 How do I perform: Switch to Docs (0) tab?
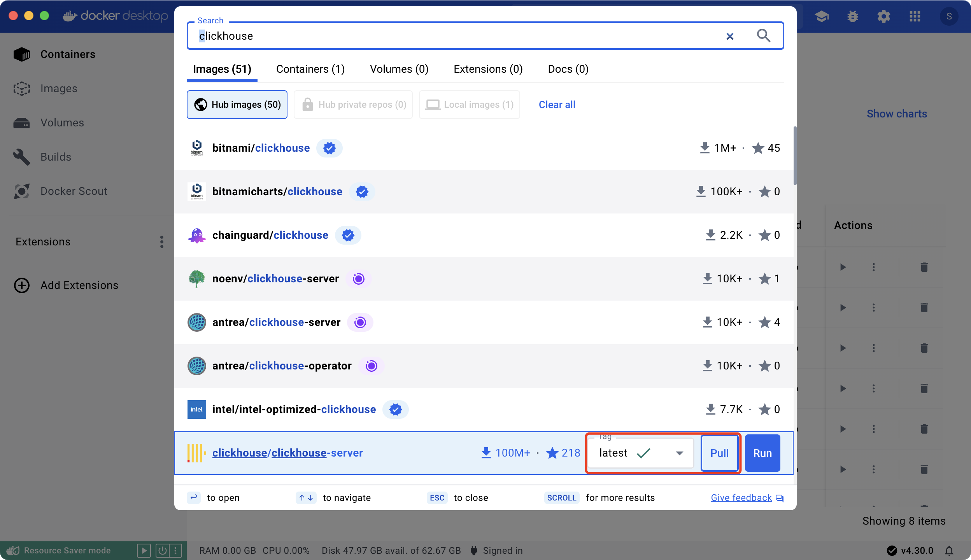click(568, 69)
